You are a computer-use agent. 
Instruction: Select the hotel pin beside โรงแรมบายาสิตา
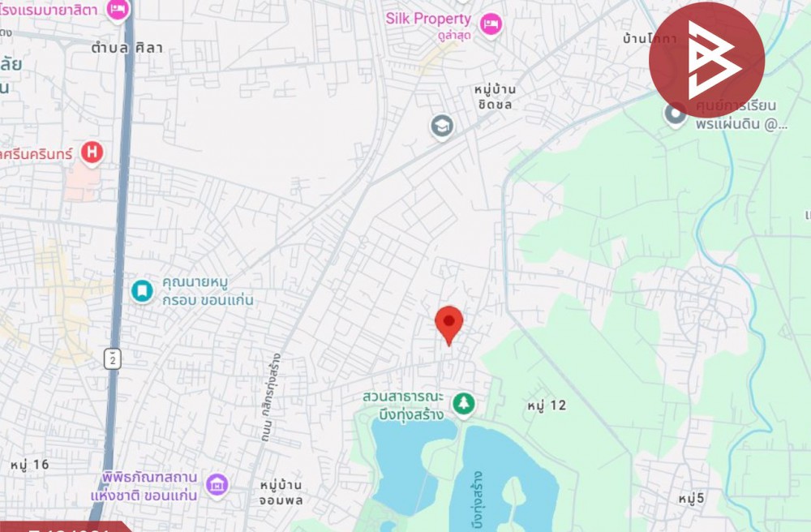click(x=118, y=10)
